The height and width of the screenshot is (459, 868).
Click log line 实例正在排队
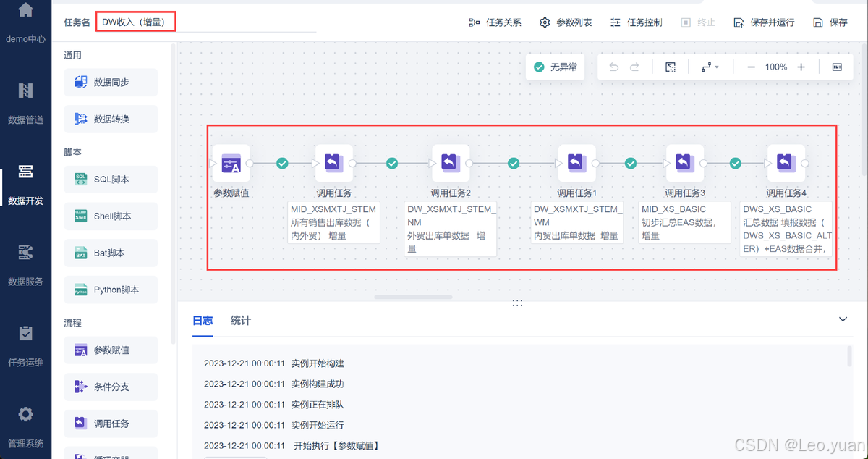pos(274,404)
